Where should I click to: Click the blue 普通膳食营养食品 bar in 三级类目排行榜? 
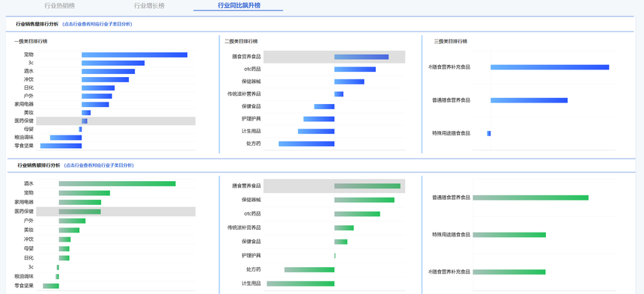point(529,100)
